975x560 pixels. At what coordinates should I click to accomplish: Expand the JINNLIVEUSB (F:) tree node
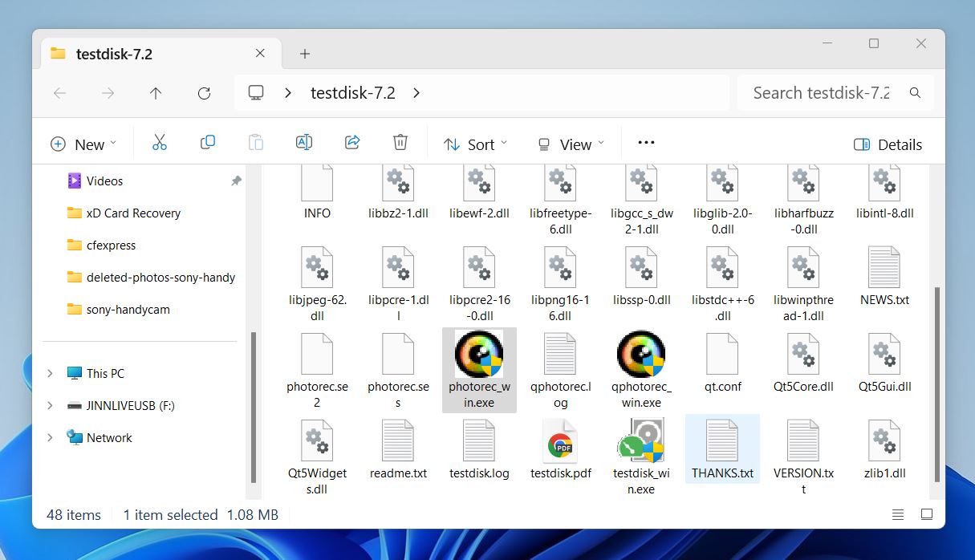(50, 405)
